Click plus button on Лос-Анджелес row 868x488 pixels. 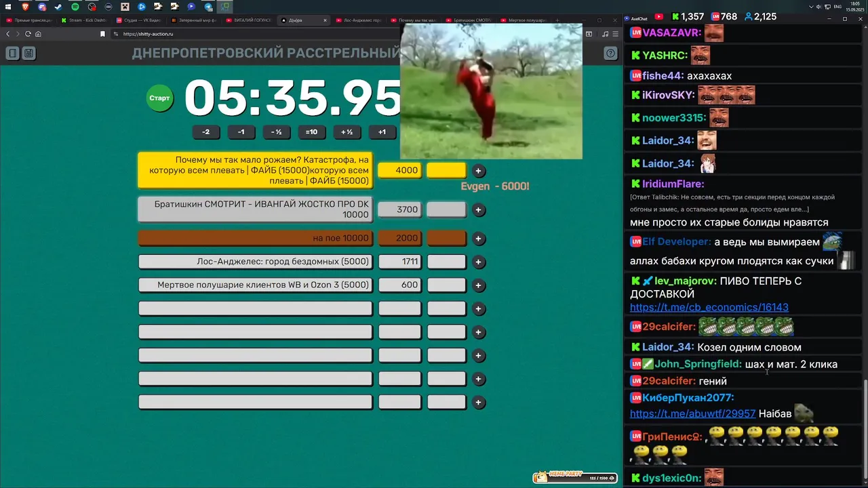tap(478, 262)
